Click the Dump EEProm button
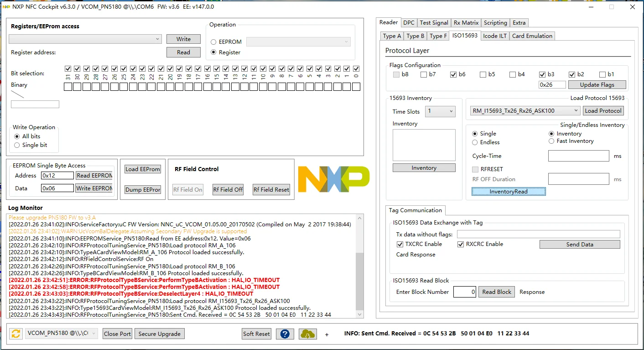644x350 pixels. pos(143,190)
